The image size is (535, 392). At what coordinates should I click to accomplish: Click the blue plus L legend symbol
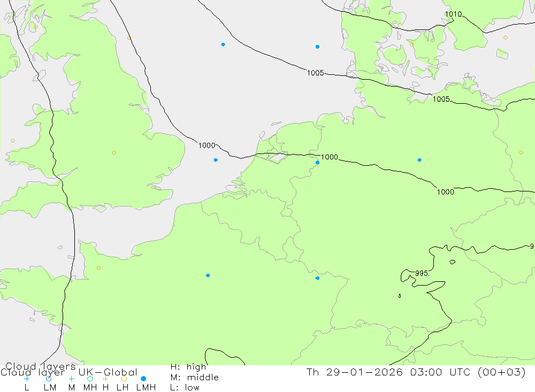(x=27, y=379)
